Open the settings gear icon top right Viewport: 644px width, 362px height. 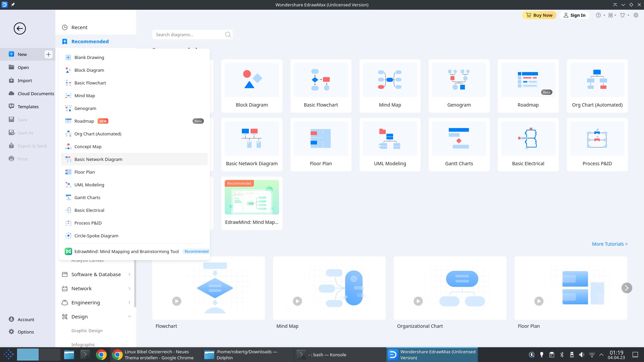(x=636, y=15)
